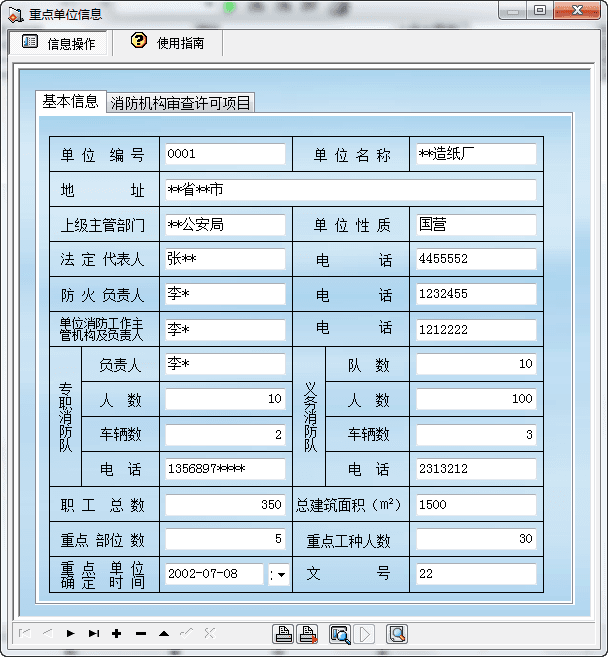This screenshot has width=608, height=657.
Task: Click the rightmost search magnifier icon
Action: 397,633
